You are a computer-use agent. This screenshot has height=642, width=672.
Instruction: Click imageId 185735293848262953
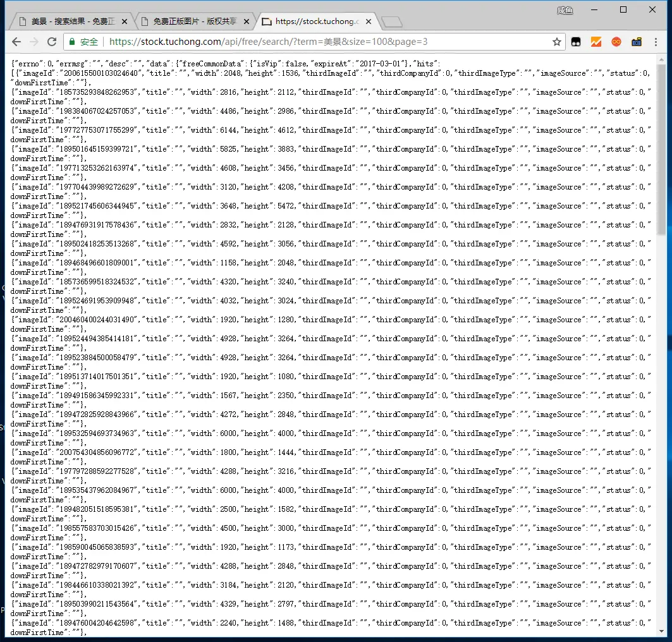[x=99, y=92]
